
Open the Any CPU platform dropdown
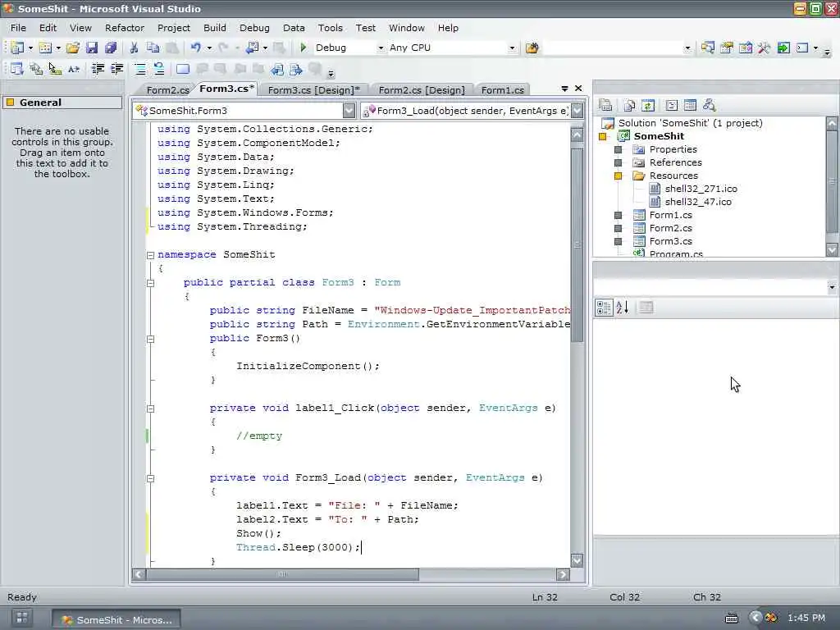pos(512,48)
